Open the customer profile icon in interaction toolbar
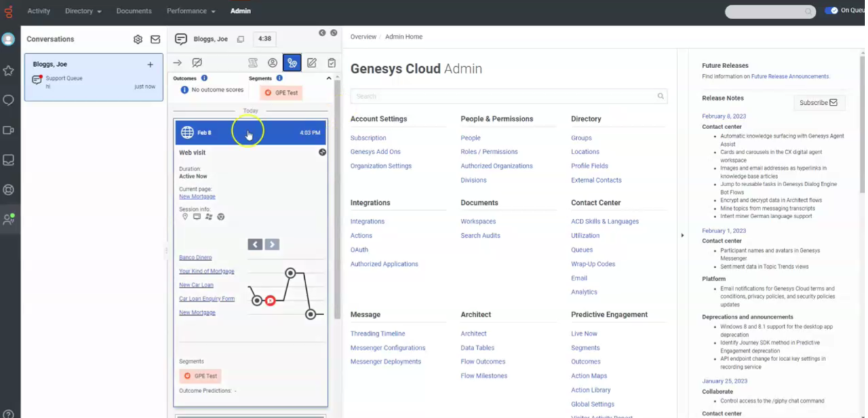Viewport: 868px width, 418px height. pyautogui.click(x=273, y=62)
